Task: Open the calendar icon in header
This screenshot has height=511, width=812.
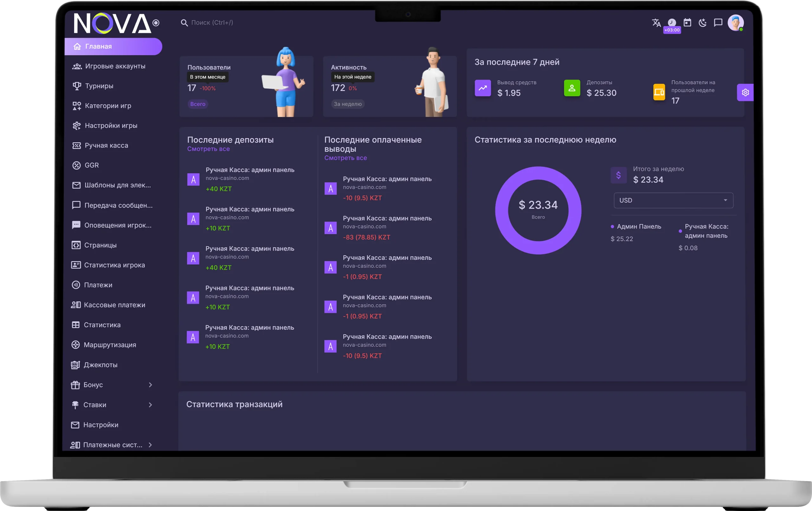Action: [x=687, y=23]
